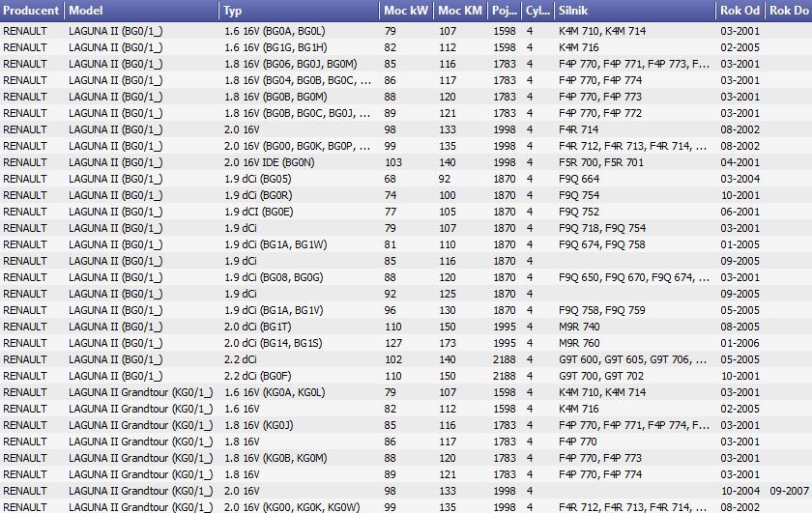Click the 173 KM horsepower value

[x=448, y=343]
